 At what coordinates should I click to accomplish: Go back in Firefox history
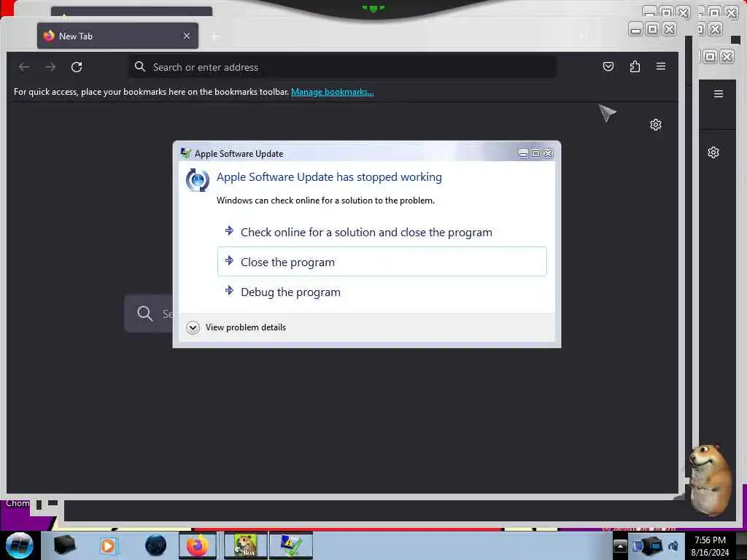coord(24,66)
